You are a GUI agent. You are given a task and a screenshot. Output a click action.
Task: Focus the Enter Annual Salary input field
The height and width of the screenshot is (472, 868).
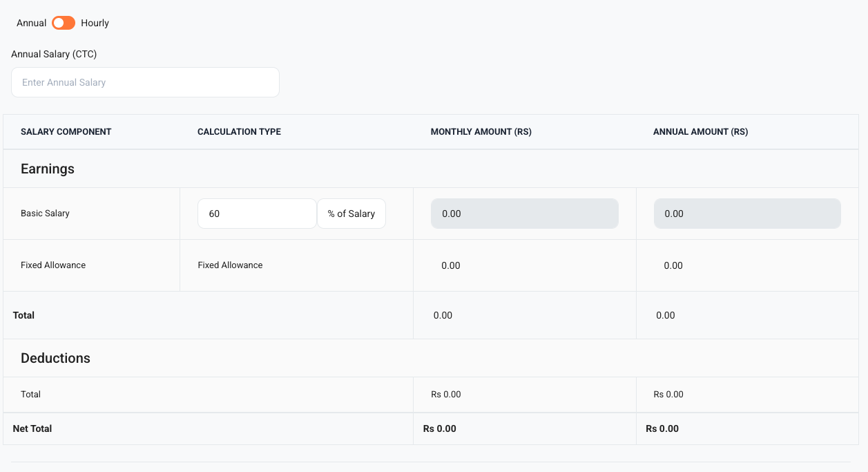[x=145, y=82]
